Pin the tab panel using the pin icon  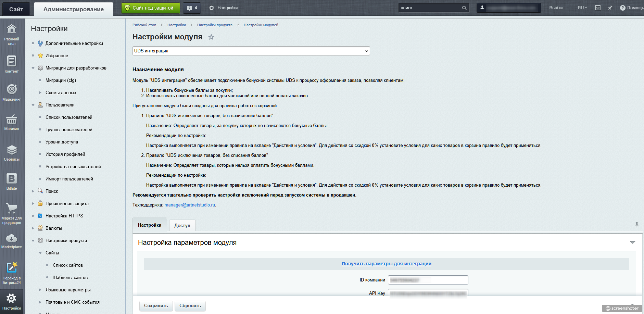click(636, 225)
